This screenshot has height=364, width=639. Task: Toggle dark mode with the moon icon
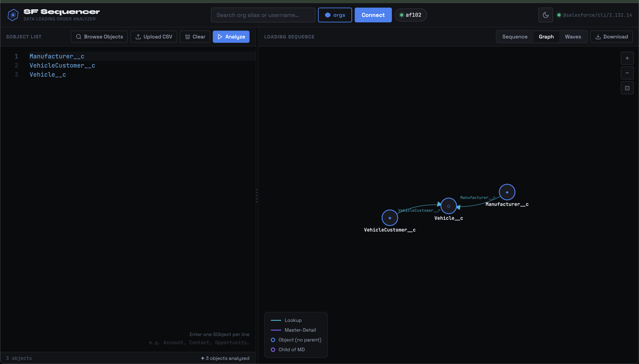[x=546, y=15]
